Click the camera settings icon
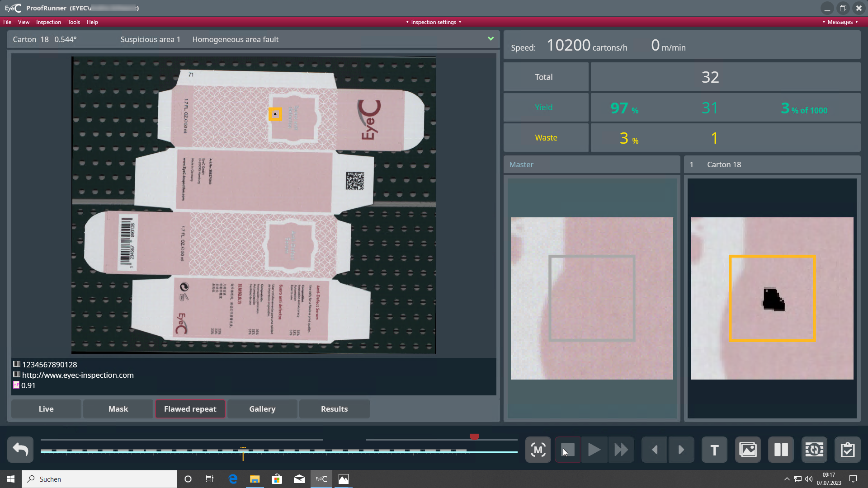The width and height of the screenshot is (868, 488). tap(814, 450)
